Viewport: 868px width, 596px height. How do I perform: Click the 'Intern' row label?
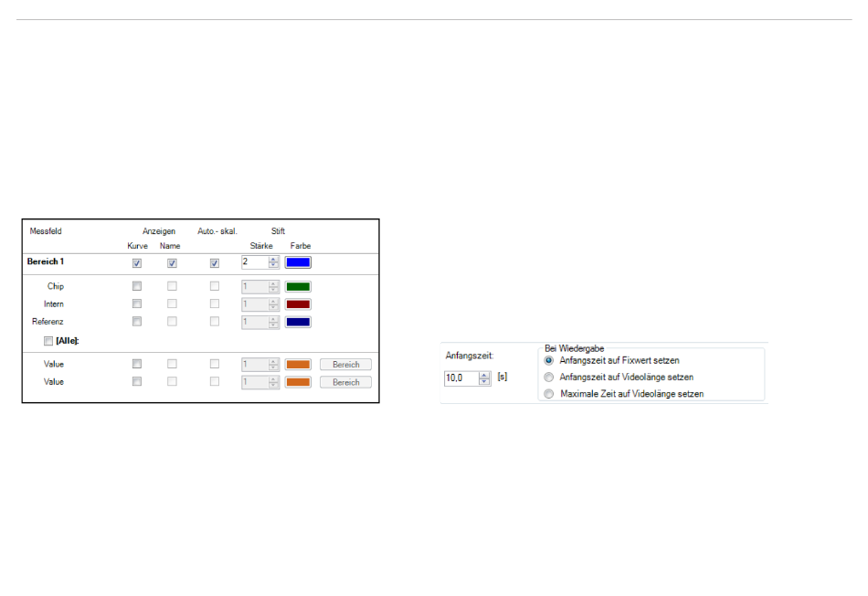54,303
